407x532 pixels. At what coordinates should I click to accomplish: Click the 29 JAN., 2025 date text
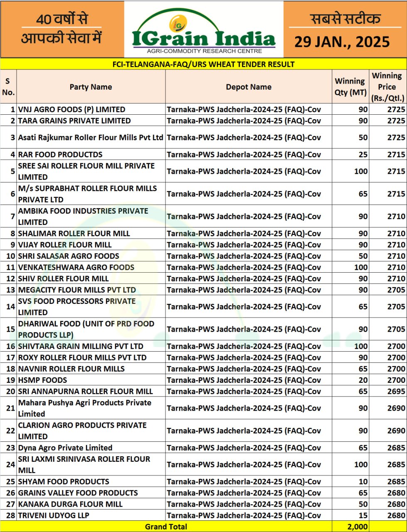(342, 42)
